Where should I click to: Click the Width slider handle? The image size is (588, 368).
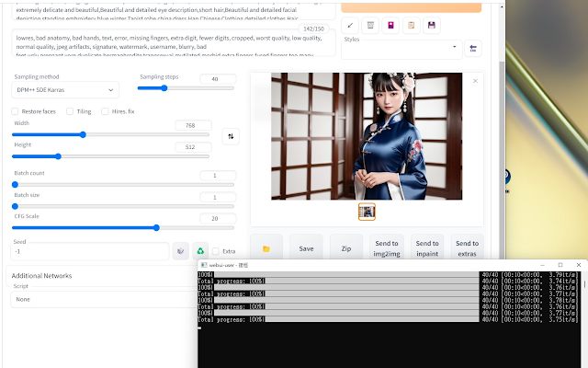pyautogui.click(x=83, y=134)
